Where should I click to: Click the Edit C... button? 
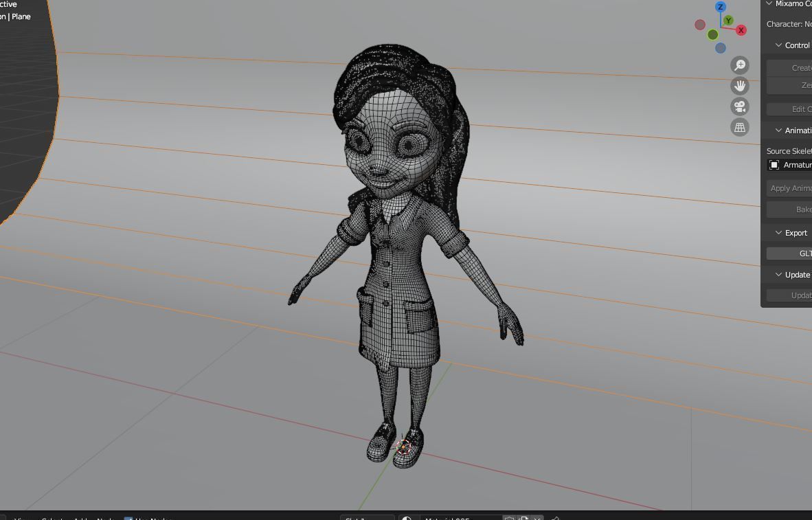tap(789, 109)
